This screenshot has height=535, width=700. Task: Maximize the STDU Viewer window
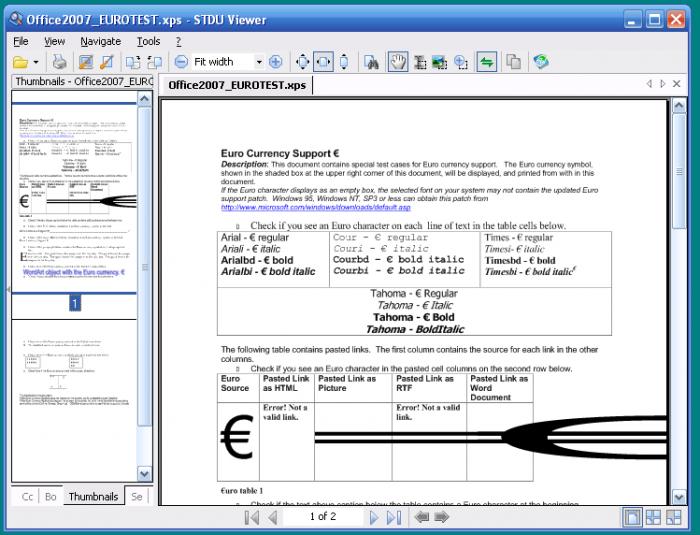(x=654, y=20)
